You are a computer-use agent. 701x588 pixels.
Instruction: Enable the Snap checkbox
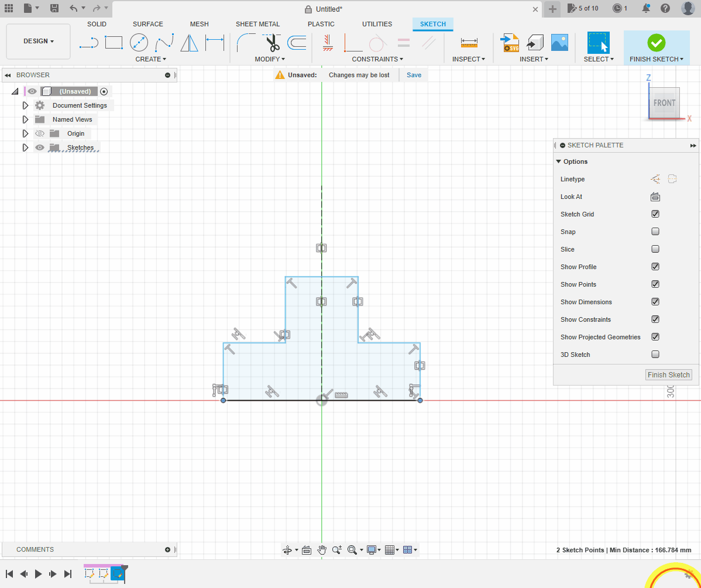point(655,232)
